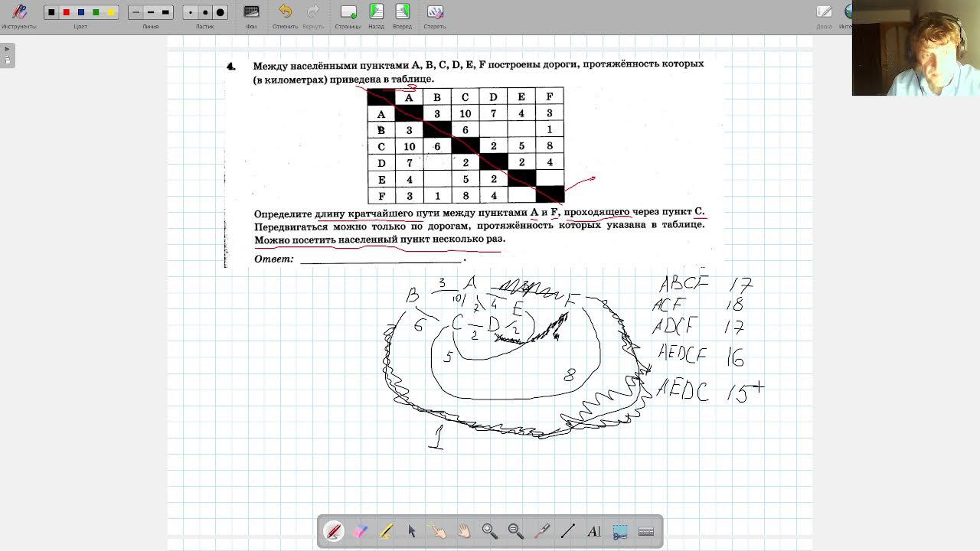This screenshot has height=551, width=980.
Task: Open the Инструменты stylus palette
Action: tap(19, 15)
